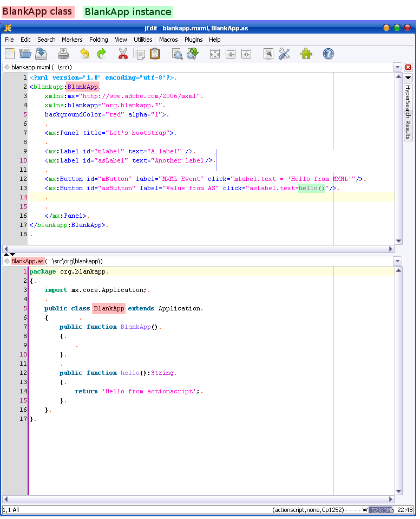
Task: Open the Edit menu
Action: coord(25,40)
